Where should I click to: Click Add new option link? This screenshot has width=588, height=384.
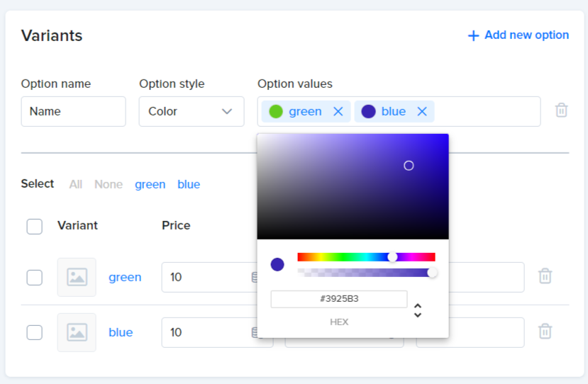tap(518, 35)
